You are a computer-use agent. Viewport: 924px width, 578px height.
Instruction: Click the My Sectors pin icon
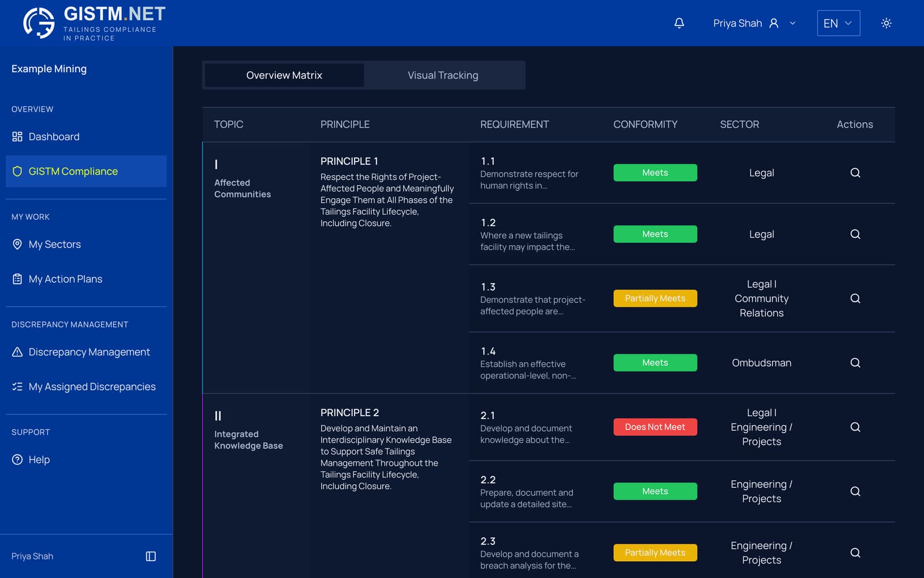[x=17, y=244]
